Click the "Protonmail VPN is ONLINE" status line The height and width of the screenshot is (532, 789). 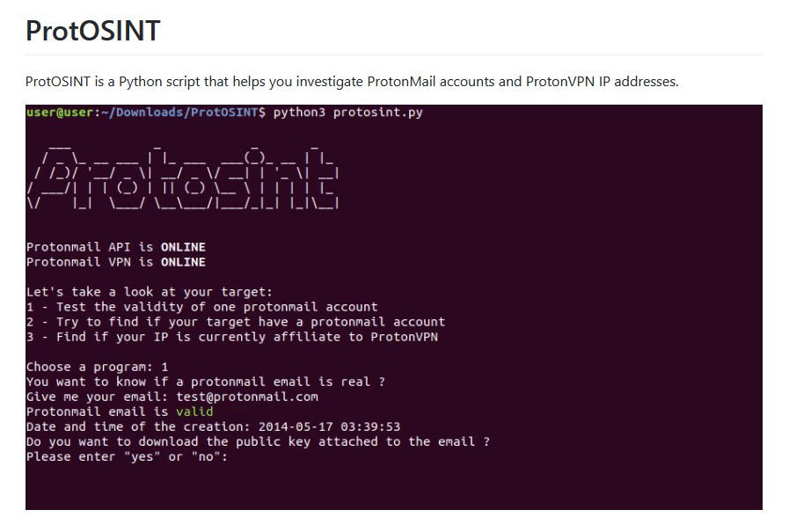point(115,262)
